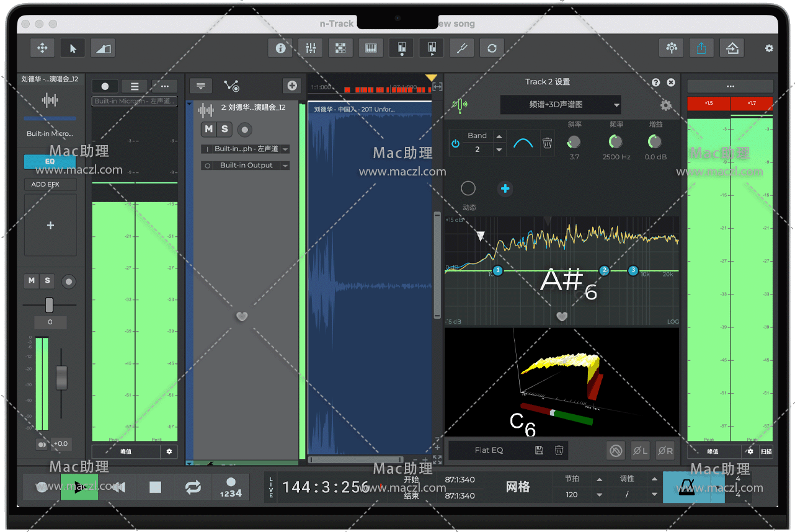The image size is (795, 532).
Task: Toggle EQ band power button
Action: (x=456, y=143)
